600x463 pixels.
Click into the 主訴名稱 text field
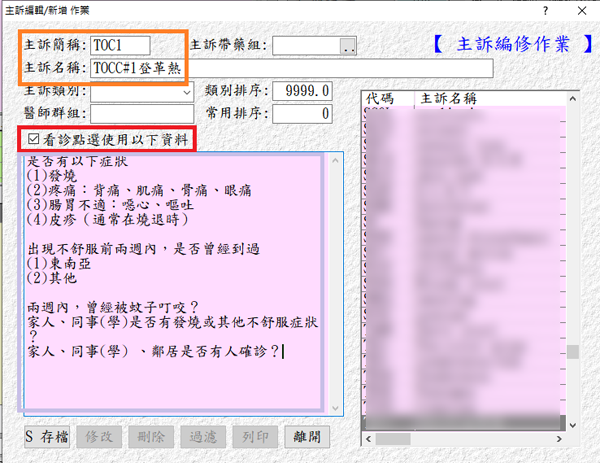pyautogui.click(x=290, y=69)
